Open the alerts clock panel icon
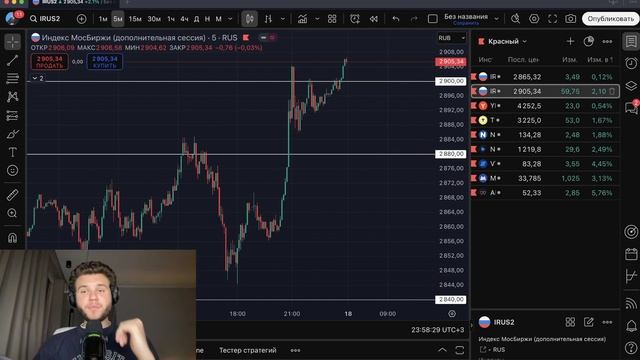Image resolution: width=640 pixels, height=360 pixels. 631,63
